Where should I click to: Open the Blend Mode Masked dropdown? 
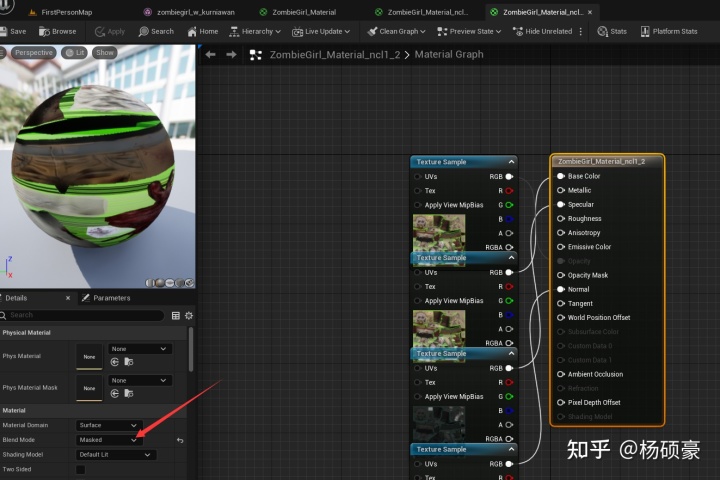pyautogui.click(x=108, y=440)
